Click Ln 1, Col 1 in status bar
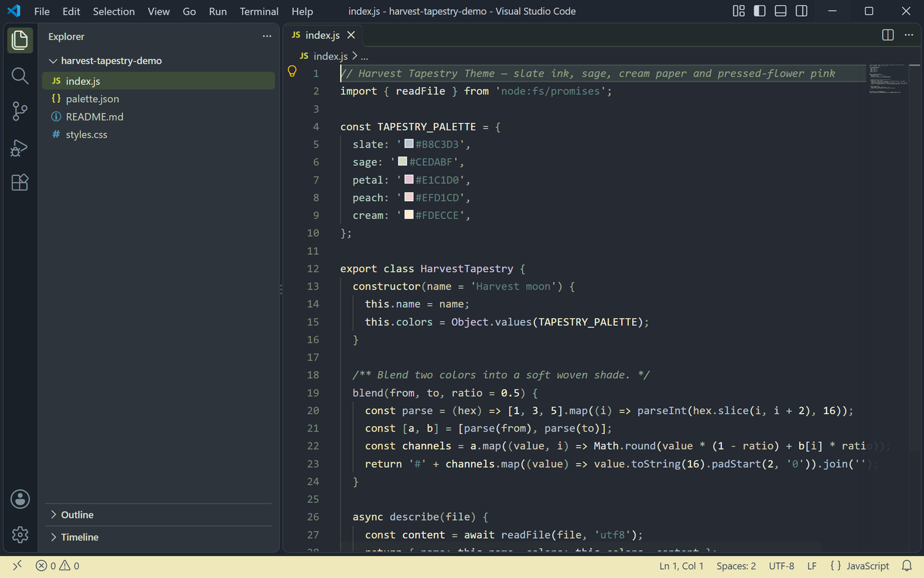 (x=681, y=566)
